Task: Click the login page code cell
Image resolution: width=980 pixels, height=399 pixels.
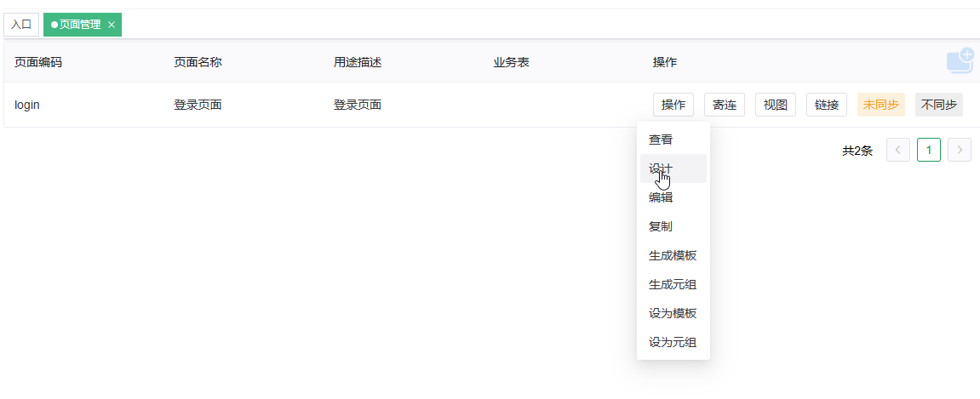Action: [27, 105]
